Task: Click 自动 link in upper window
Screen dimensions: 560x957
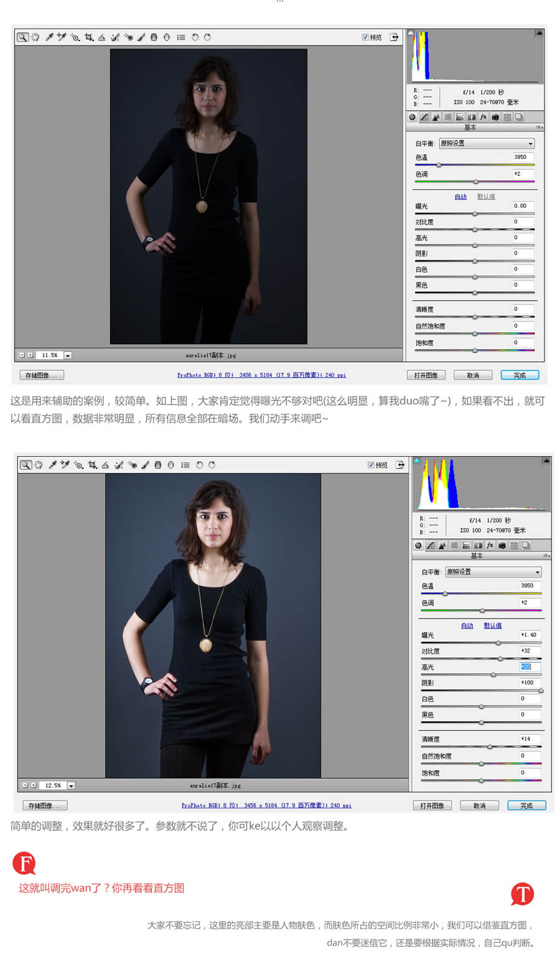Action: tap(460, 197)
